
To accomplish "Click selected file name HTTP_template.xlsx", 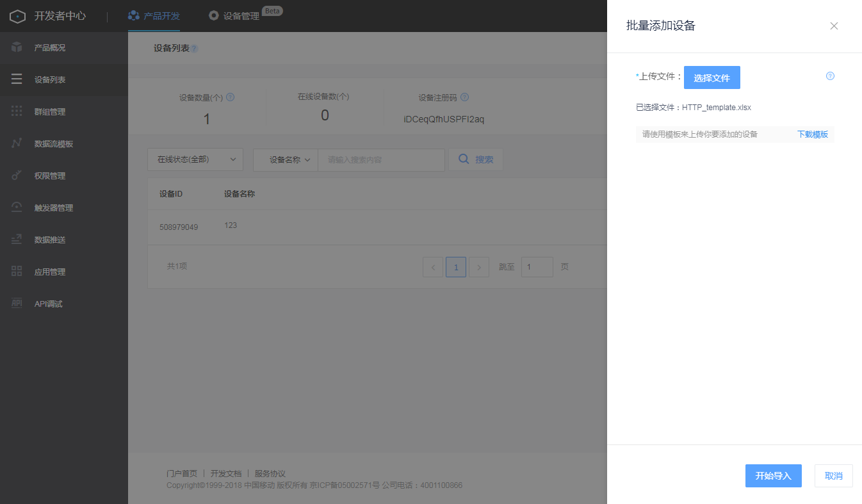I will point(717,108).
